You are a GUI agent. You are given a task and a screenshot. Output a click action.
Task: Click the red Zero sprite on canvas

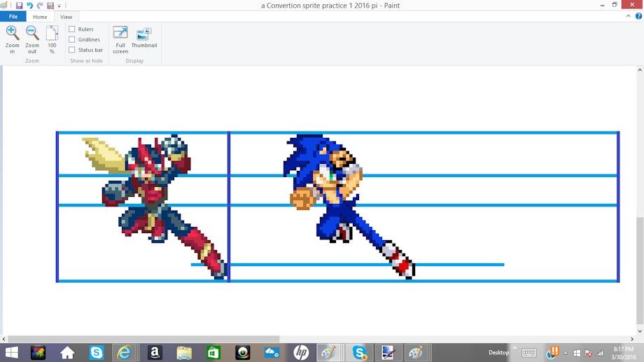155,205
